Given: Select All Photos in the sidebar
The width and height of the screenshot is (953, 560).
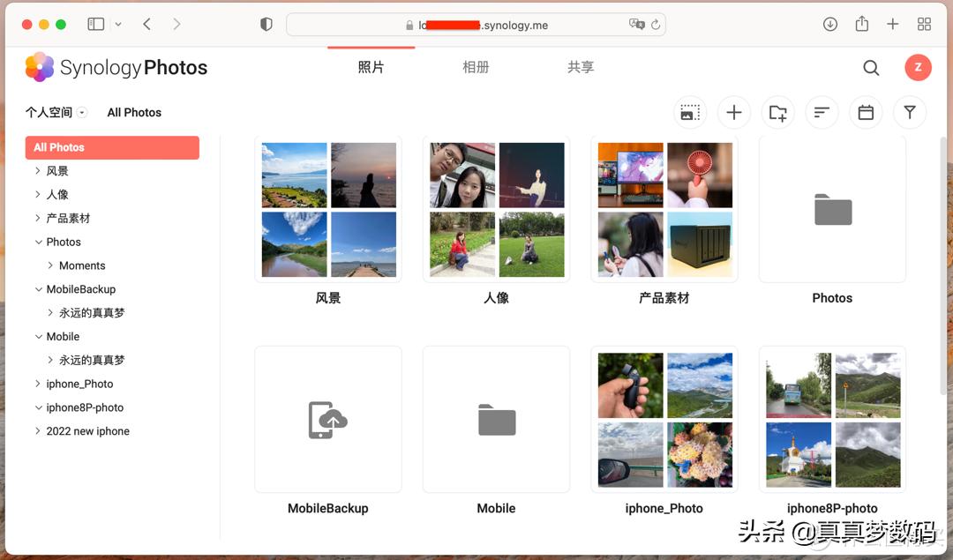Looking at the screenshot, I should pyautogui.click(x=58, y=147).
